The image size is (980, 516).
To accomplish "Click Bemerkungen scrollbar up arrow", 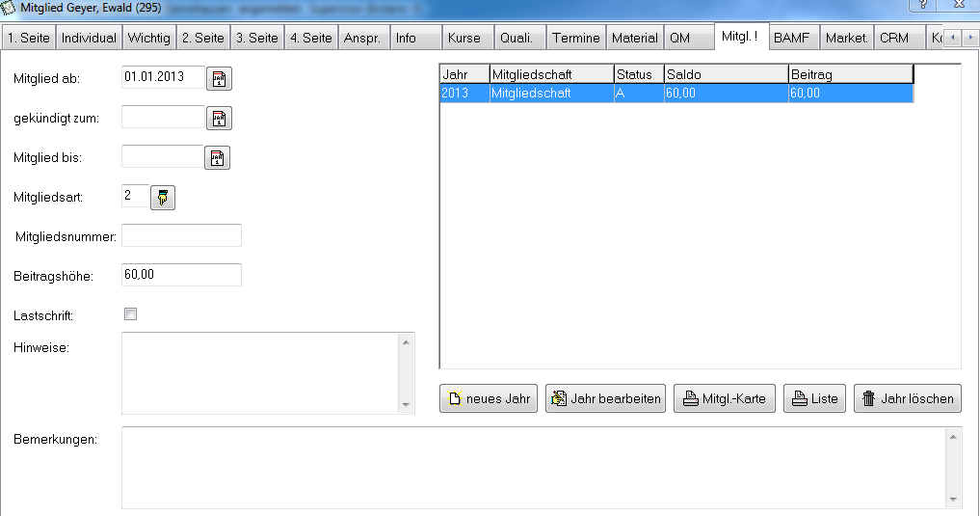I will tap(953, 437).
